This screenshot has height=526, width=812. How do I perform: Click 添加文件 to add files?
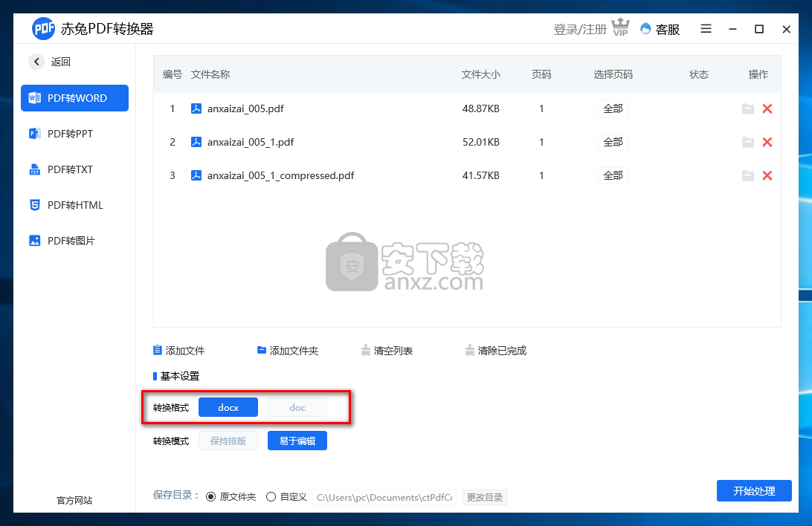[179, 351]
